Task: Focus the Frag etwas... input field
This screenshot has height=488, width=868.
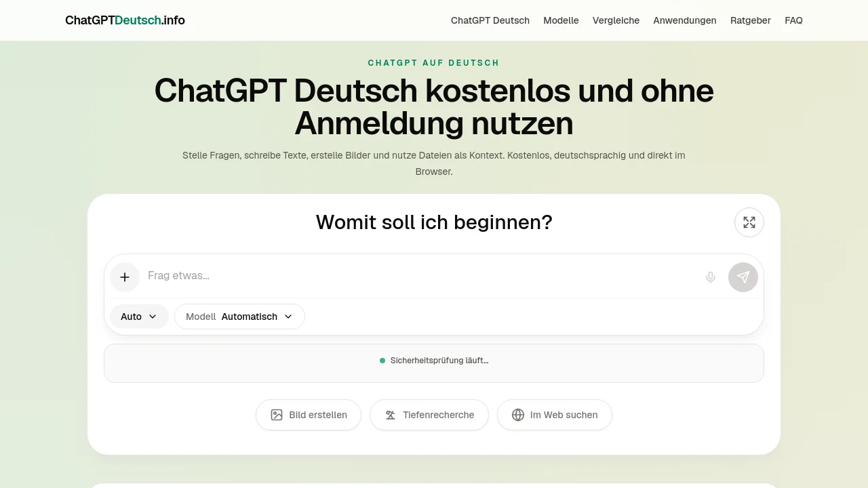Action: (x=420, y=276)
